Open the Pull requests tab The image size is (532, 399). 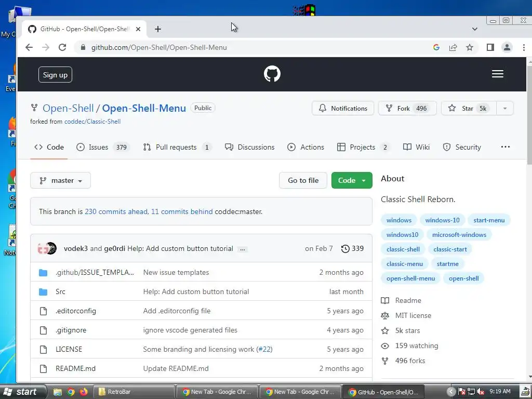click(177, 147)
